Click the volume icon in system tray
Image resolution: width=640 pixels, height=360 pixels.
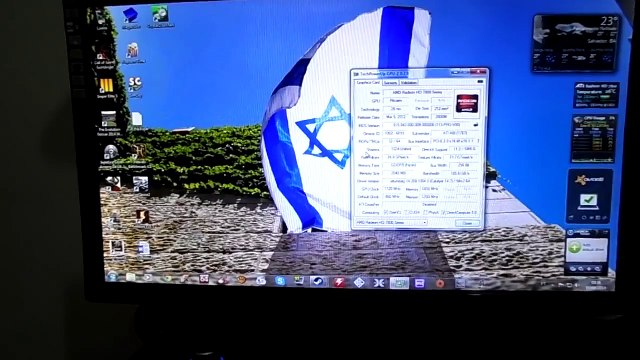tap(576, 285)
